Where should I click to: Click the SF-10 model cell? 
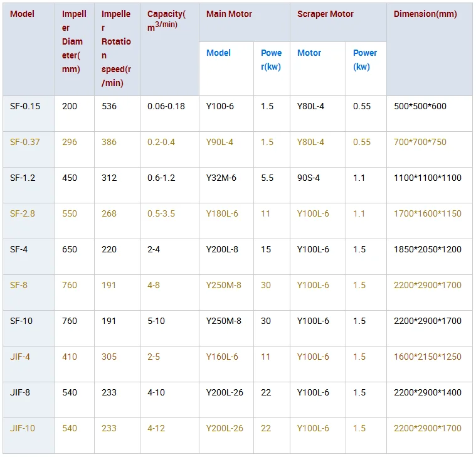(21, 321)
